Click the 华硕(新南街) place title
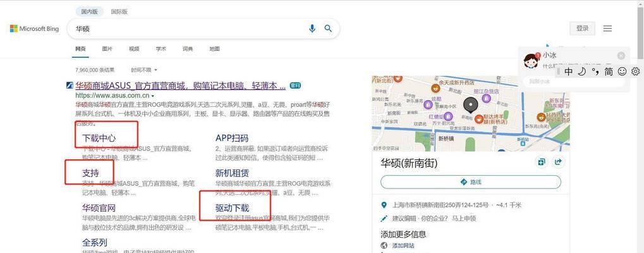644x253 pixels. point(409,163)
